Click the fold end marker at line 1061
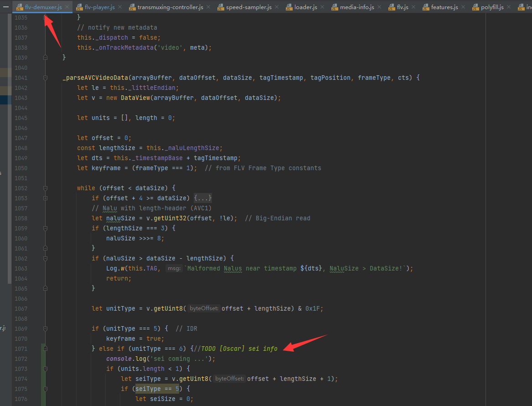 pyautogui.click(x=46, y=249)
